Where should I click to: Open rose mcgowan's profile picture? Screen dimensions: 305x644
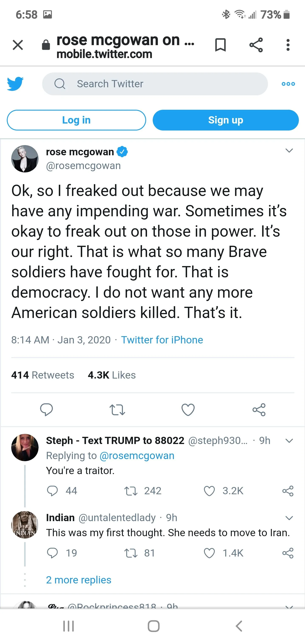tap(25, 159)
